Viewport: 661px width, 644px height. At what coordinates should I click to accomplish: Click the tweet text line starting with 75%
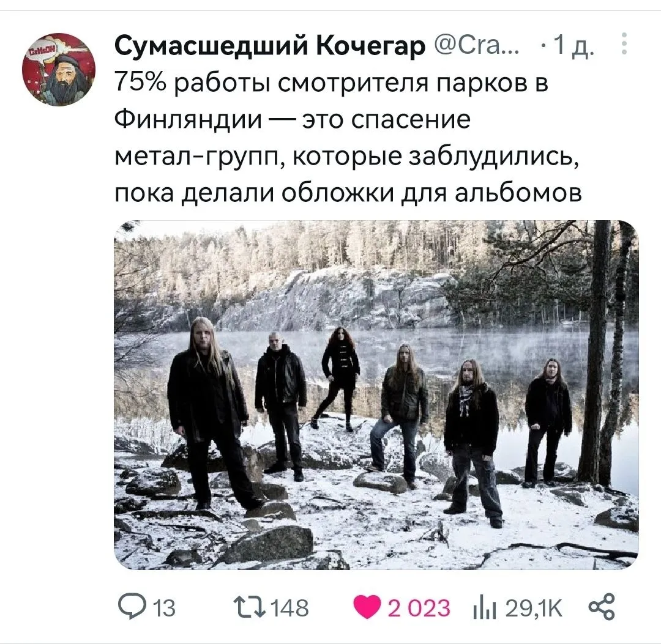pyautogui.click(x=331, y=83)
